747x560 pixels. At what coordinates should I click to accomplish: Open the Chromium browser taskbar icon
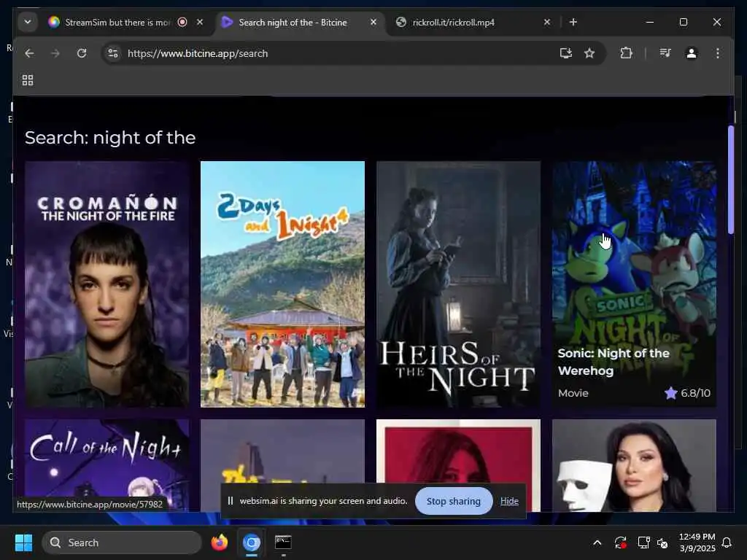(252, 542)
